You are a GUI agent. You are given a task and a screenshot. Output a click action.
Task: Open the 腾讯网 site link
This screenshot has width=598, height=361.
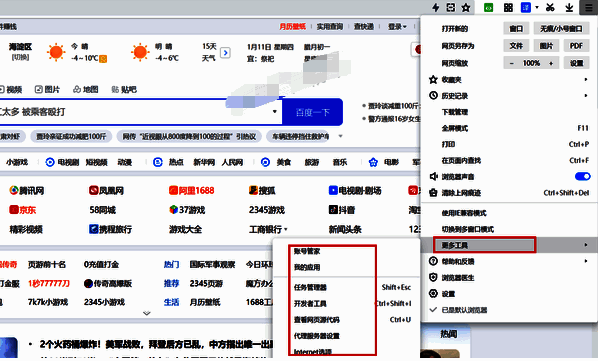(27, 190)
